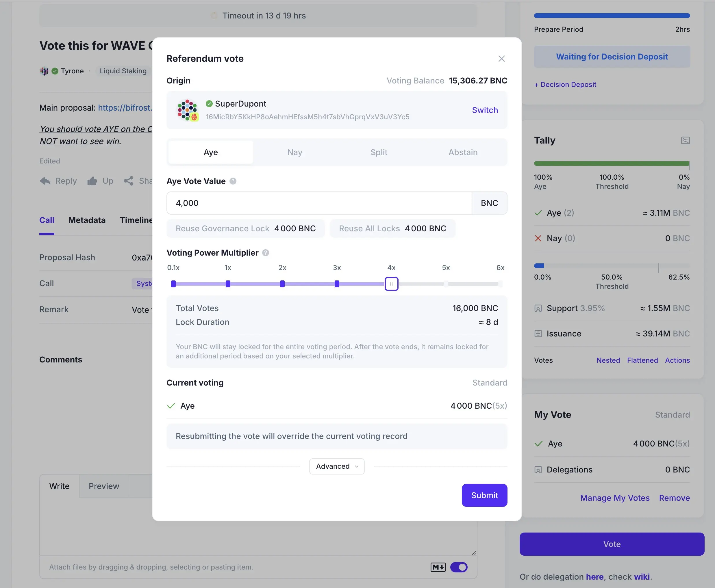Select the Abstain vote option

463,152
